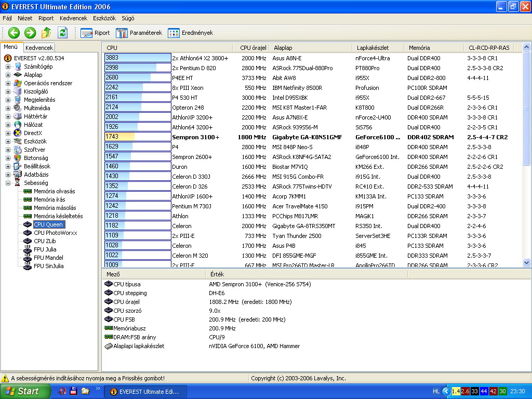Image resolution: width=532 pixels, height=399 pixels.
Task: Expand the Számítógép tree node
Action: click(8, 66)
